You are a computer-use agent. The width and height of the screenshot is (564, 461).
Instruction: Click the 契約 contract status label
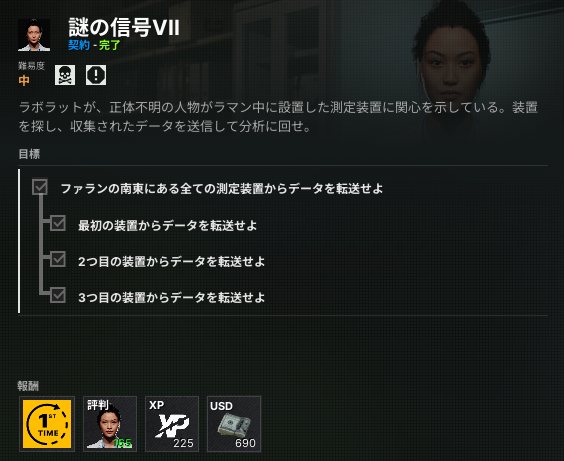pos(79,45)
